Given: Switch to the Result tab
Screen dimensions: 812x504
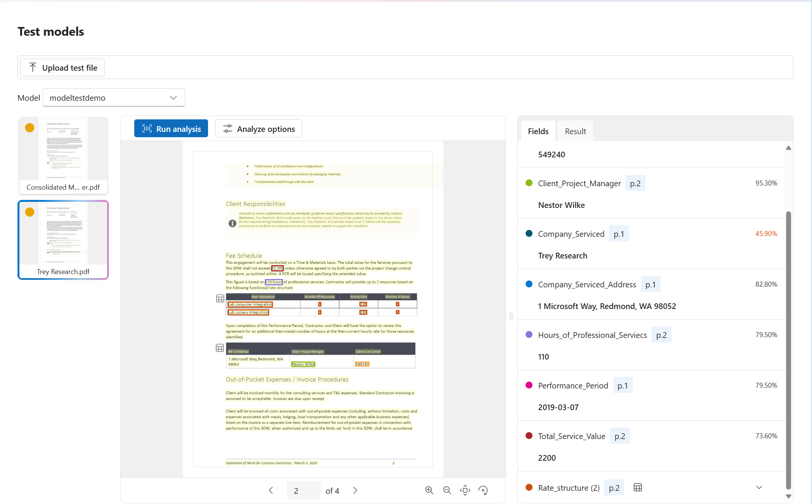Looking at the screenshot, I should [x=575, y=131].
